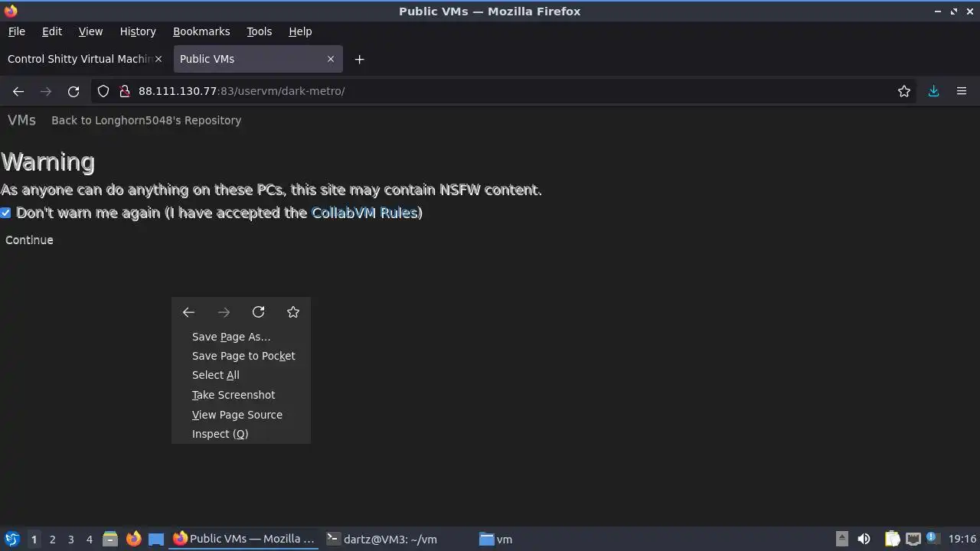Switch to workspace 3 in taskbar
980x551 pixels.
(x=71, y=540)
